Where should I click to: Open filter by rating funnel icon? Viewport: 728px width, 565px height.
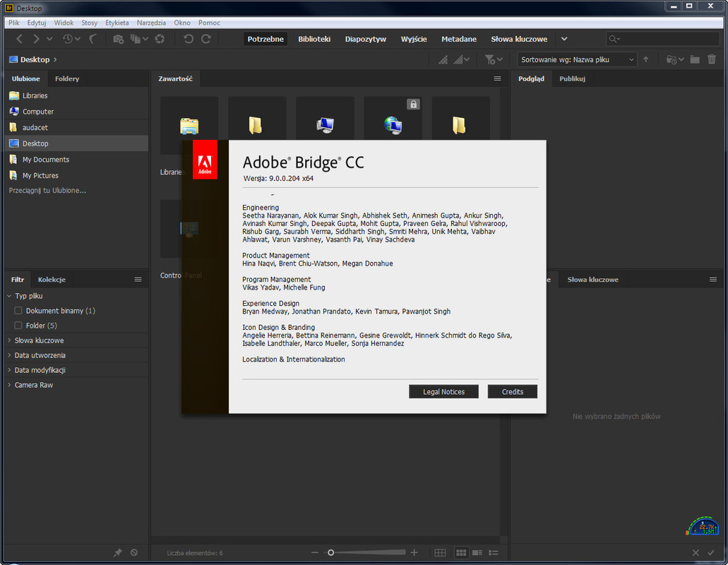pos(493,59)
